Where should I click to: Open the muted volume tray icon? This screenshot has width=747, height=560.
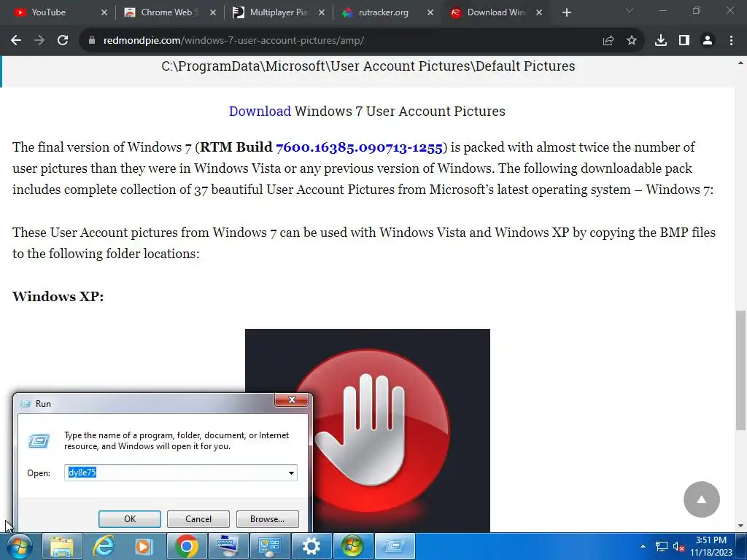pyautogui.click(x=678, y=547)
